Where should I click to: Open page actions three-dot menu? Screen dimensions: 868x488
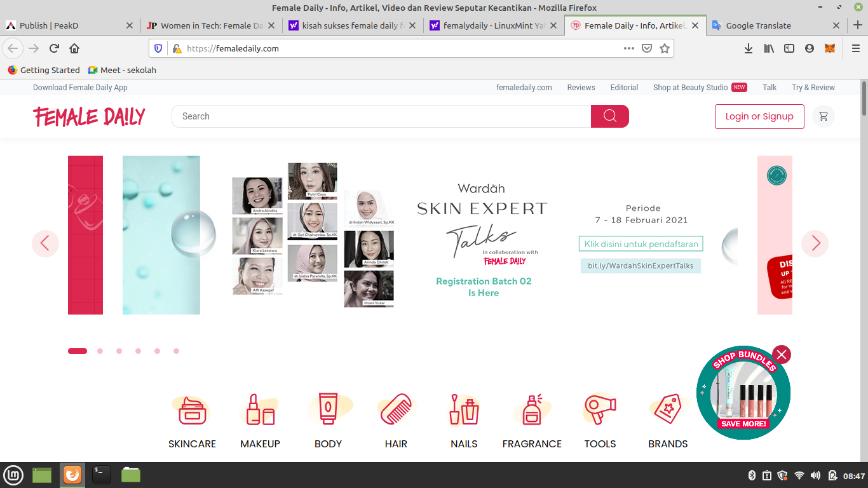[628, 48]
